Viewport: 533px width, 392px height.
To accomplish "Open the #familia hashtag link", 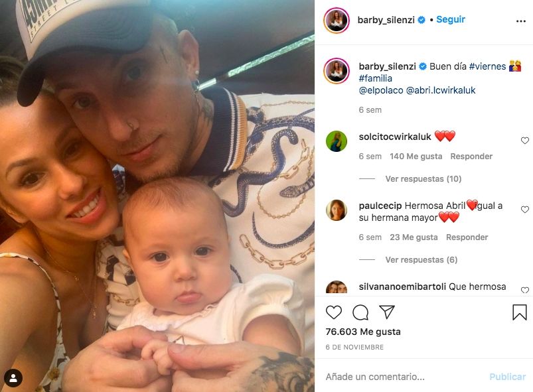I will coord(375,78).
